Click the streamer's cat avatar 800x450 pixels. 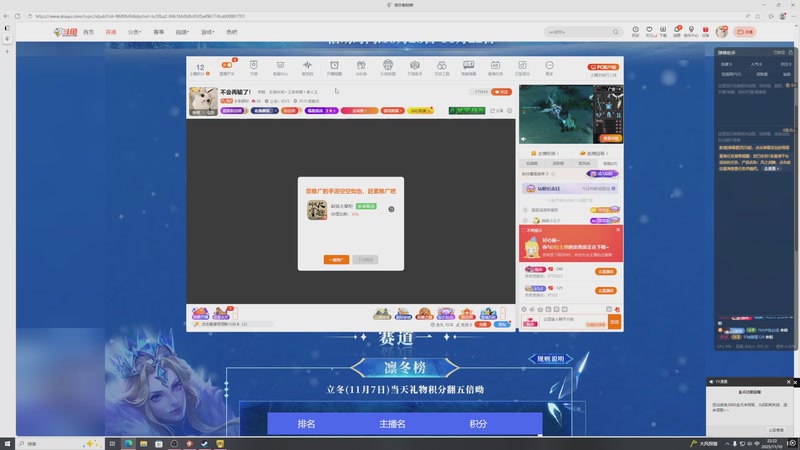click(x=203, y=101)
